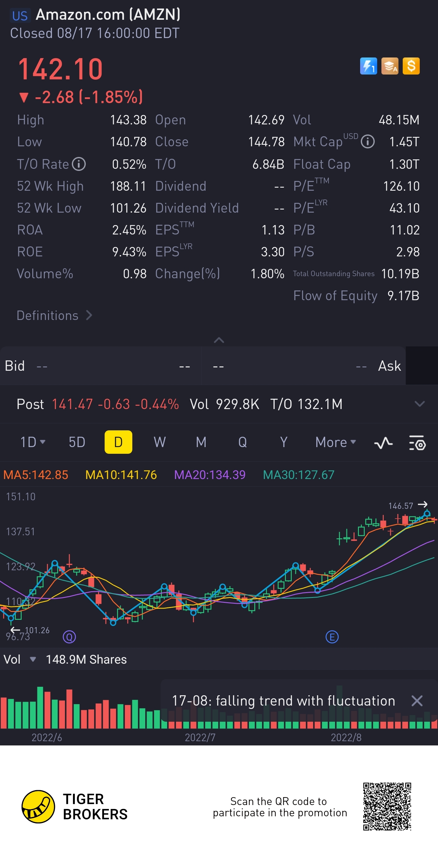The height and width of the screenshot is (868, 438).
Task: Tap the current price 142.10
Action: [x=60, y=69]
